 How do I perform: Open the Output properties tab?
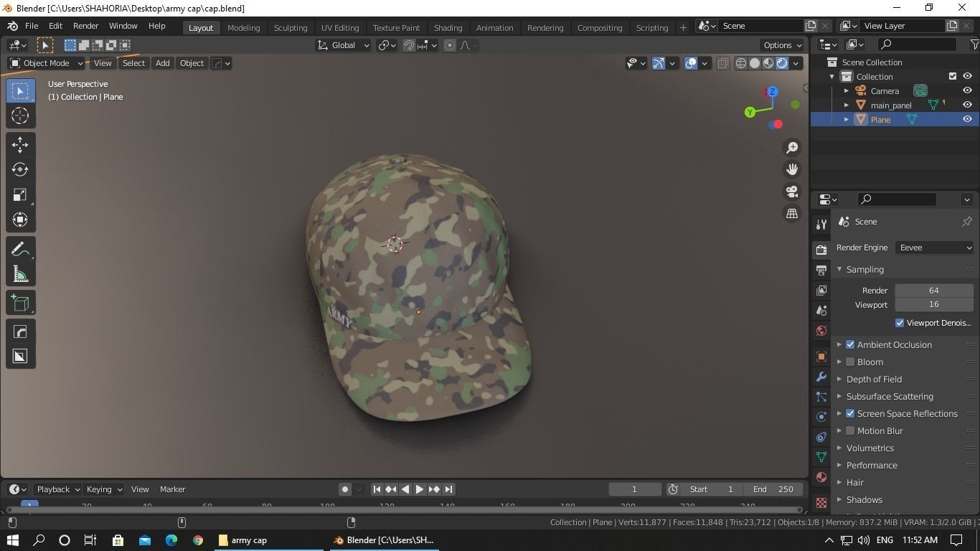coord(821,270)
